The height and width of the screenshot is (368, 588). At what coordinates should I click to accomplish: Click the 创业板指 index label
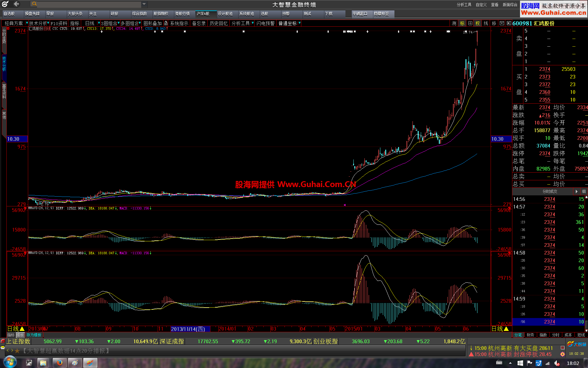pos(326,341)
